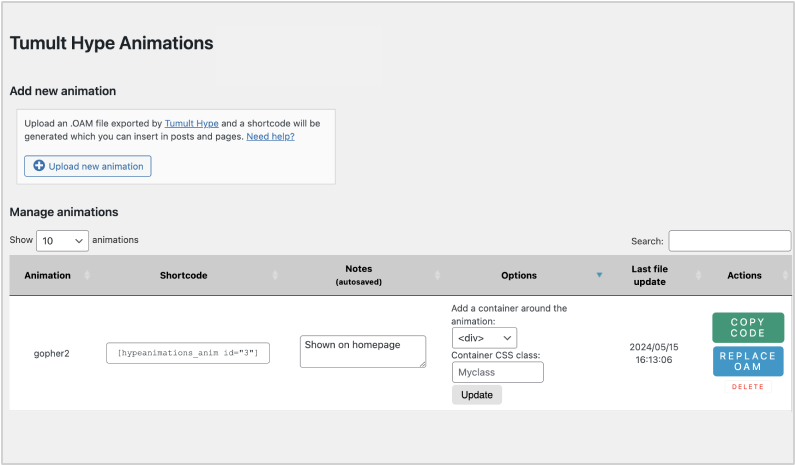Screen dimensions: 795x465
Task: Sort by the Notes column arrows
Action: 437,275
